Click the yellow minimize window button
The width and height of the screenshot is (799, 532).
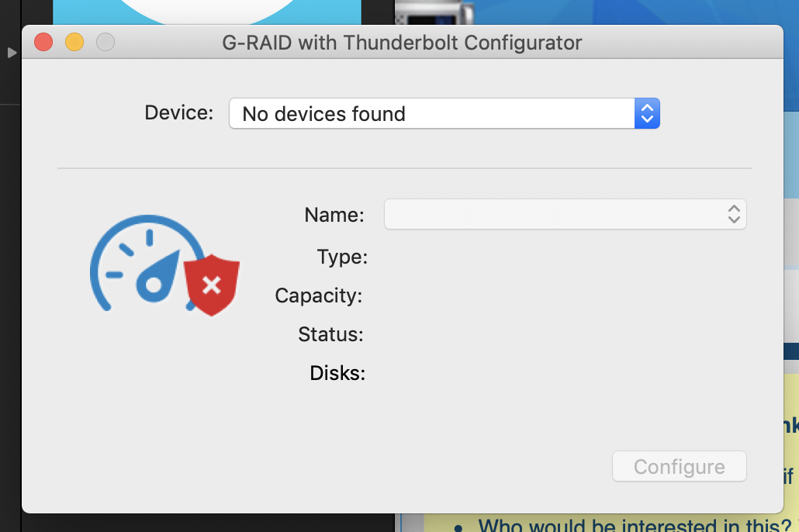74,42
